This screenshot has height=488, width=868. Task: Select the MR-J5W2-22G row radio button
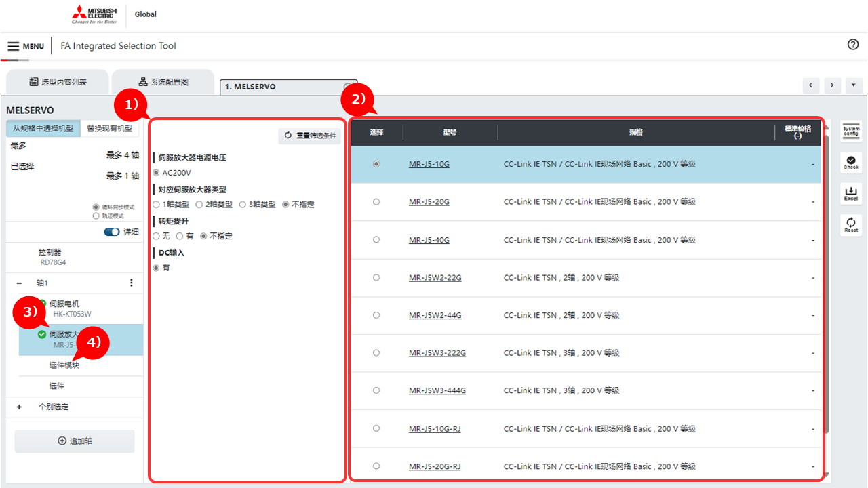[x=376, y=277]
